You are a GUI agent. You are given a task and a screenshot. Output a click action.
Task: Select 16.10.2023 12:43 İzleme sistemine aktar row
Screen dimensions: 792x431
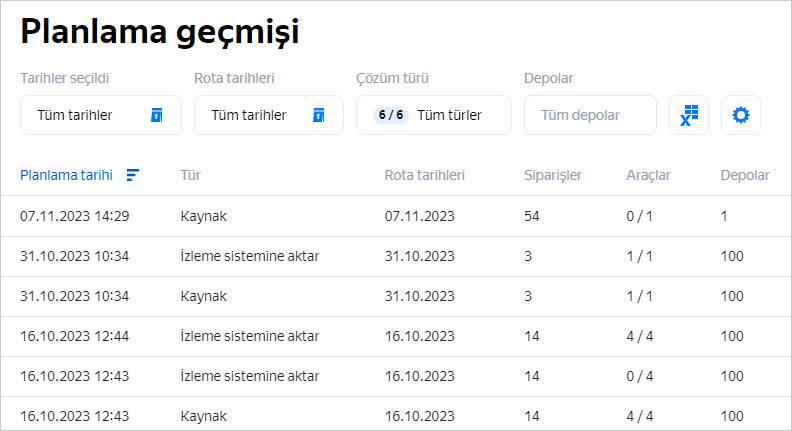click(x=249, y=376)
